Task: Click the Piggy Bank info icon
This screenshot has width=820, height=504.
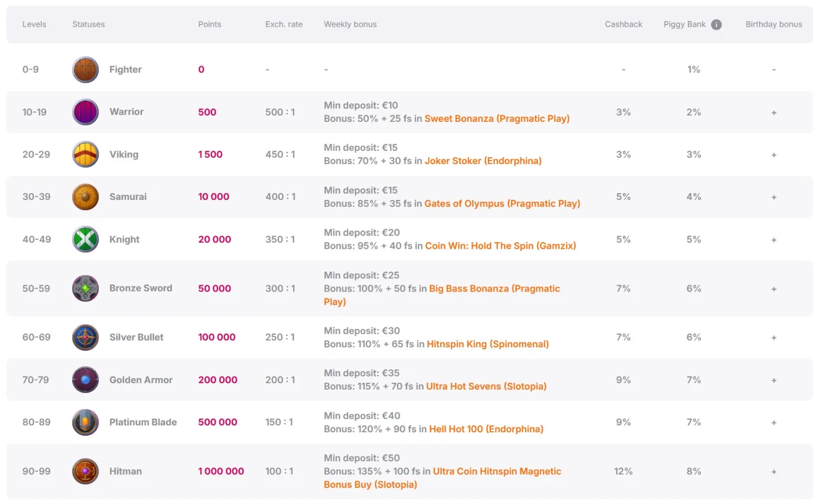Action: [716, 24]
